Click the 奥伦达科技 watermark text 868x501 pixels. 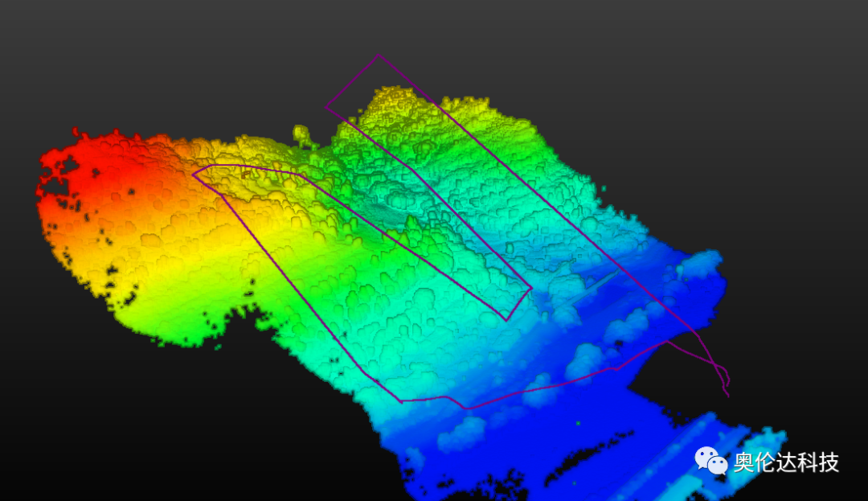(786, 462)
